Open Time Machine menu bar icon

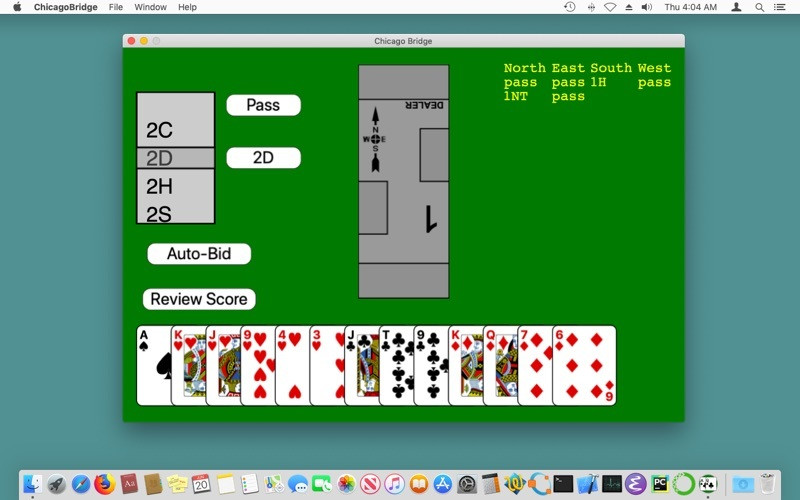[570, 7]
